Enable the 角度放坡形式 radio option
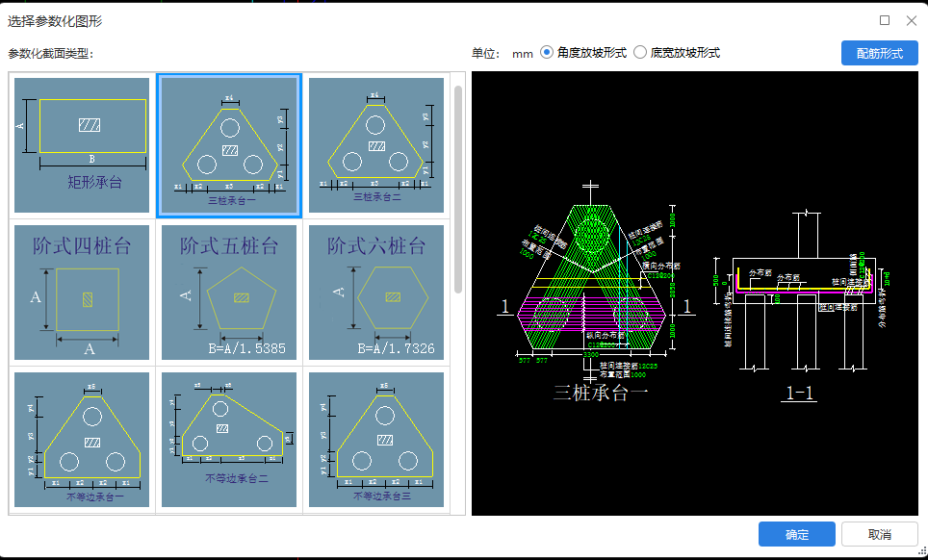 583,53
